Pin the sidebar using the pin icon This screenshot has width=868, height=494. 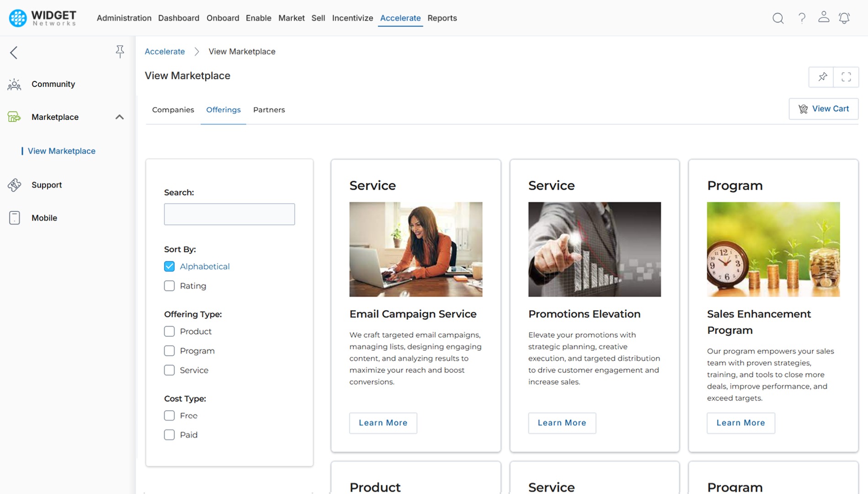[120, 51]
